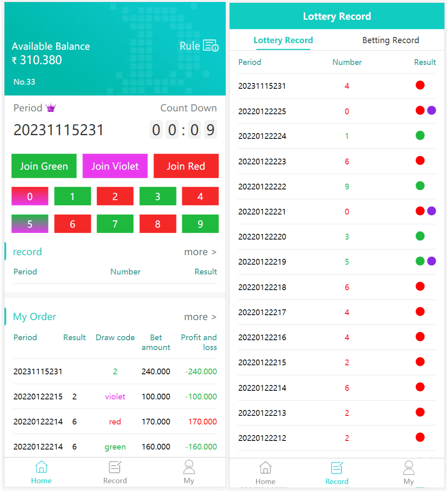
Task: Click the red result dot for period 20231115231
Action: tap(420, 85)
